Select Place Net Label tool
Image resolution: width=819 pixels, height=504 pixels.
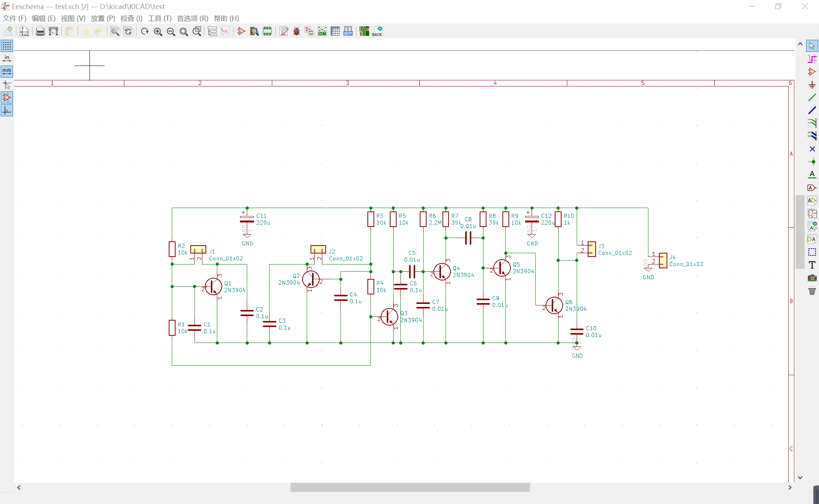(x=812, y=175)
